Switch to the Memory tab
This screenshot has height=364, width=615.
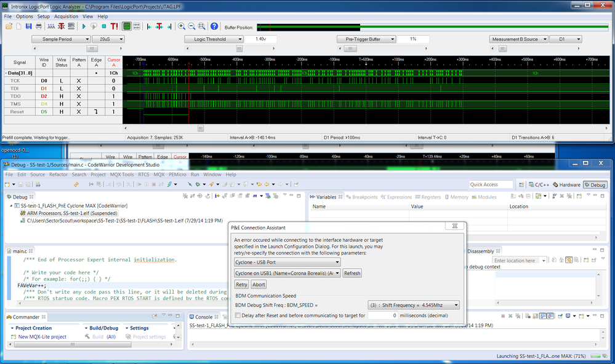coord(457,197)
